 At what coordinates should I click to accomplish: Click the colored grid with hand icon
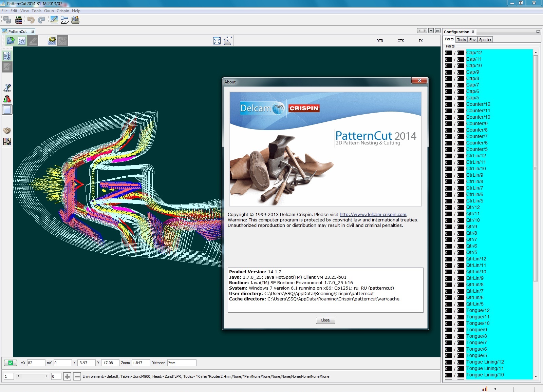[7, 141]
